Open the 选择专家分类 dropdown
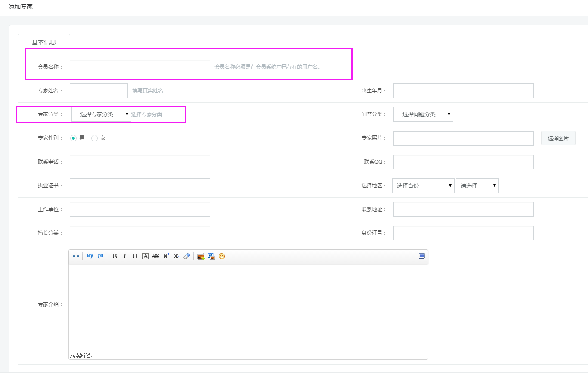 click(x=101, y=114)
